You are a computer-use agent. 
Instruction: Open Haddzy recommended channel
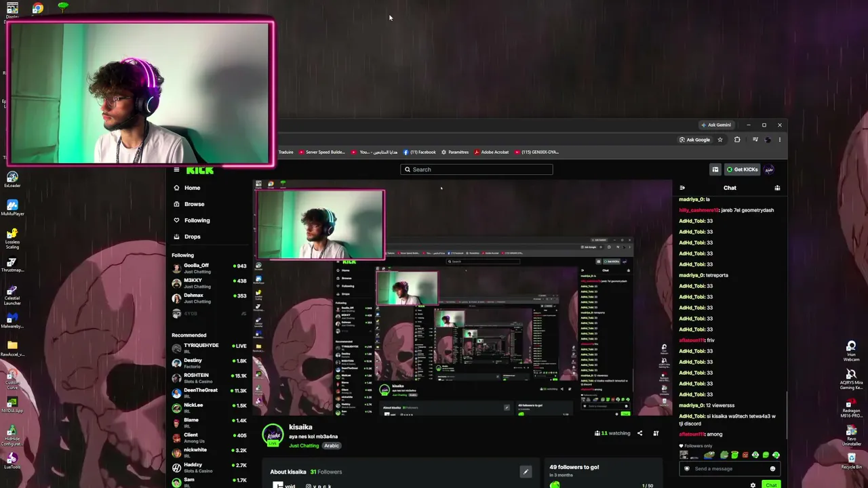tap(210, 468)
